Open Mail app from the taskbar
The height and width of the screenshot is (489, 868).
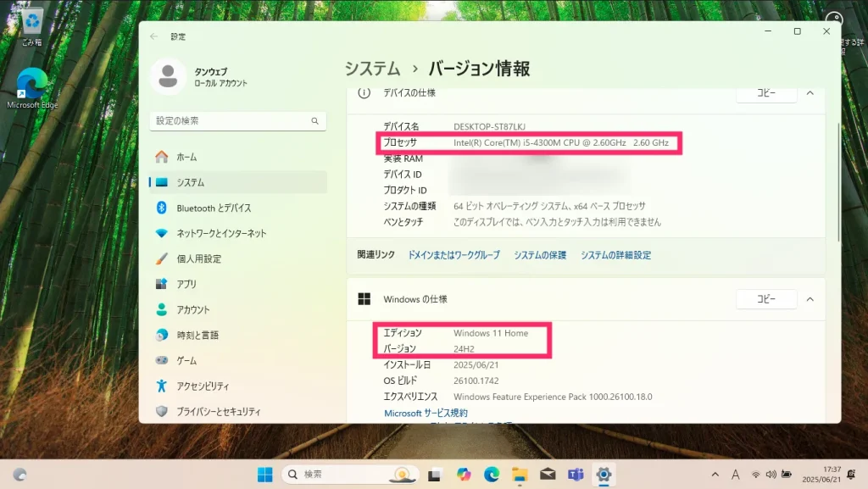pyautogui.click(x=548, y=475)
